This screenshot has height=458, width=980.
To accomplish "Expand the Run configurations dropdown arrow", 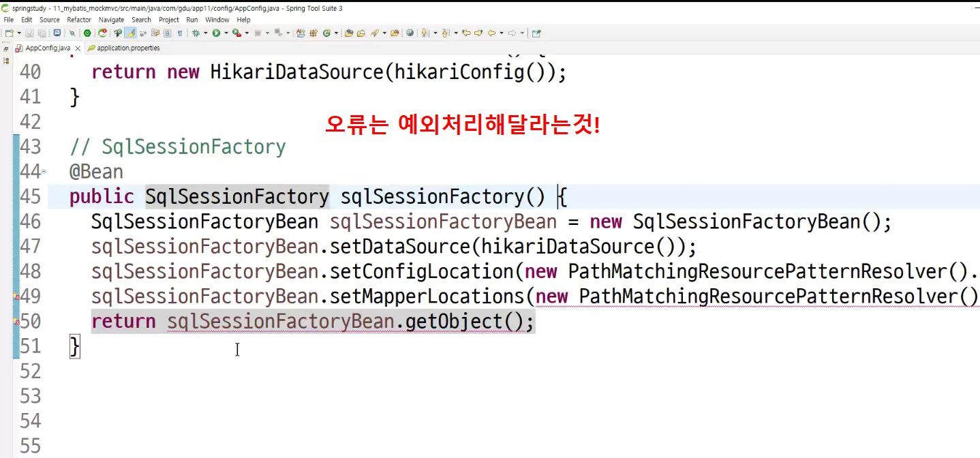I will click(226, 33).
